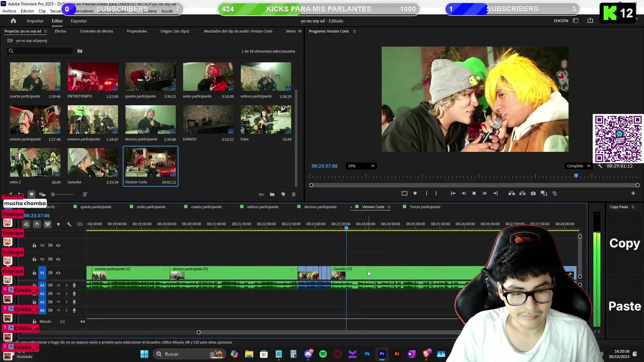Mute audio track A2
Viewport: 644px width, 362px height.
pyautogui.click(x=58, y=294)
